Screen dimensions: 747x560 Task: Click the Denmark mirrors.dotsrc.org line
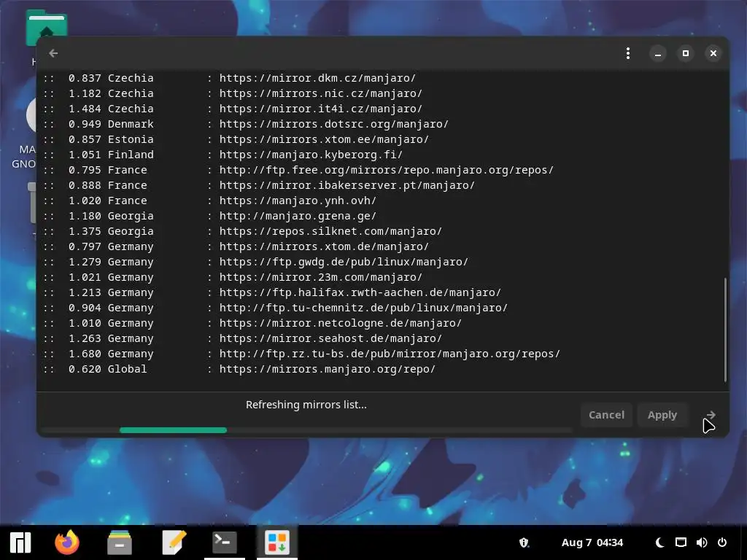pos(246,124)
